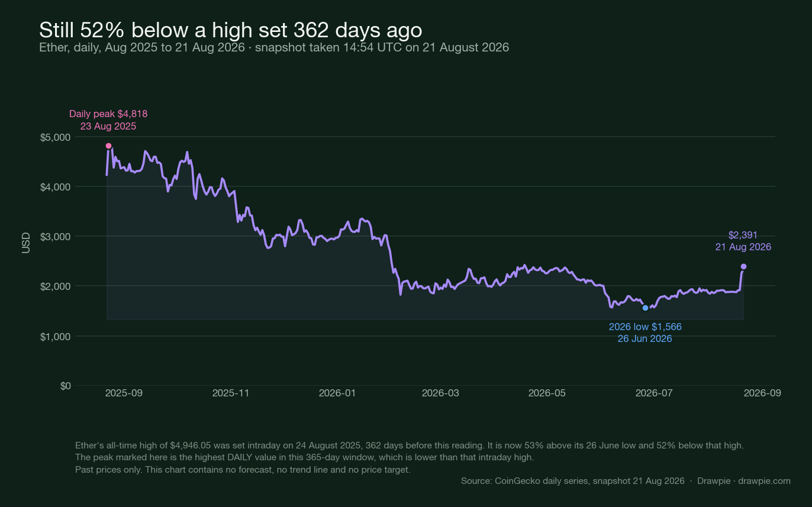Click the '26 Jun 2026' low date label
Image resolution: width=812 pixels, height=507 pixels.
(645, 339)
